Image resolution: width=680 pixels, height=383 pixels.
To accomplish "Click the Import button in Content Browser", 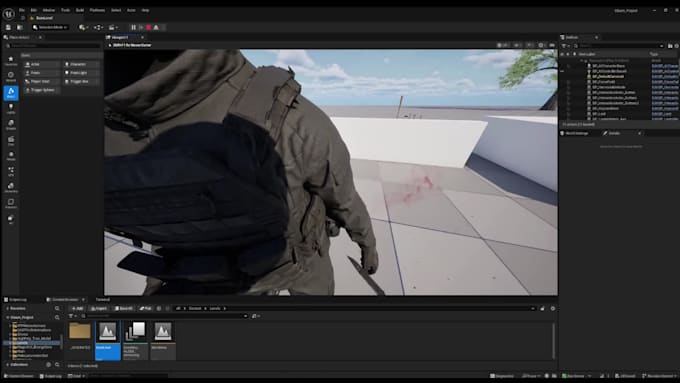I will click(99, 308).
